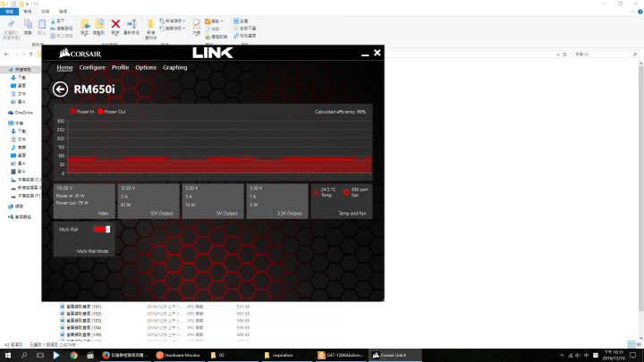Click the Explorer up-folder arrow
This screenshot has height=362, width=644.
(x=31, y=55)
